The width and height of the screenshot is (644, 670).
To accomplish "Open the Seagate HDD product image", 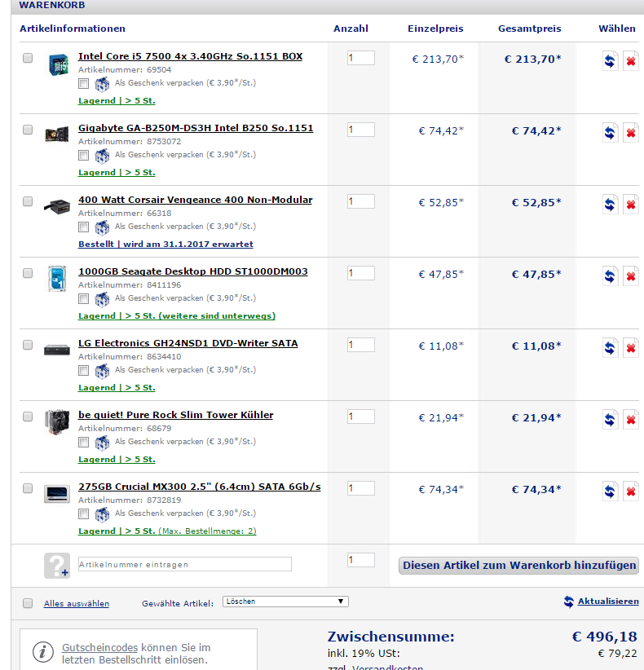I will point(57,278).
